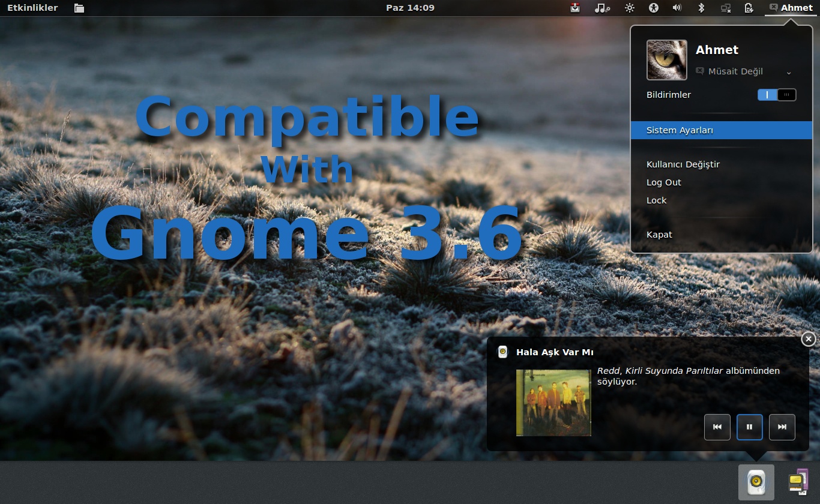Open the battery charging indicator
This screenshot has height=504, width=820.
[749, 8]
